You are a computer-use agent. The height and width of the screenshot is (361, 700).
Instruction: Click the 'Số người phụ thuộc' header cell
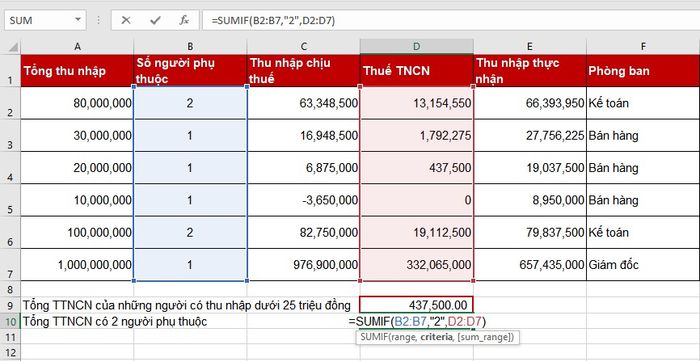click(x=190, y=71)
